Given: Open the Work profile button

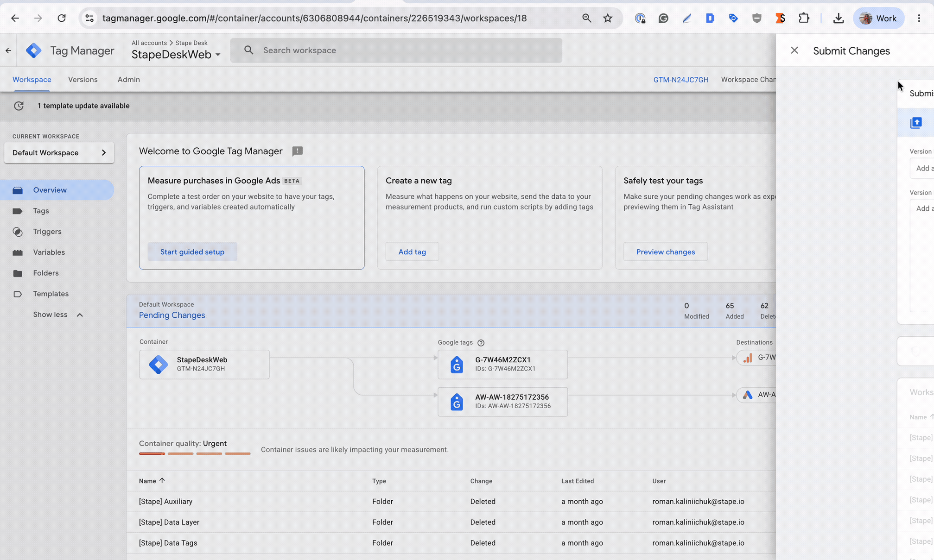Looking at the screenshot, I should [x=878, y=18].
